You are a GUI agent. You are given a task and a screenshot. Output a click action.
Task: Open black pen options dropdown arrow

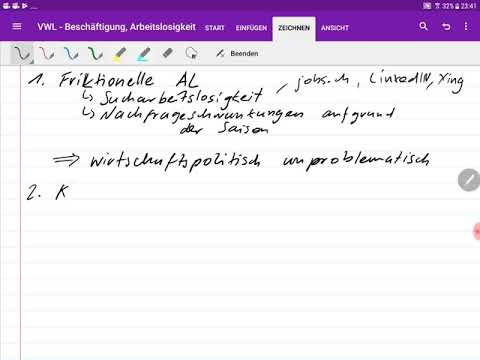pyautogui.click(x=31, y=62)
